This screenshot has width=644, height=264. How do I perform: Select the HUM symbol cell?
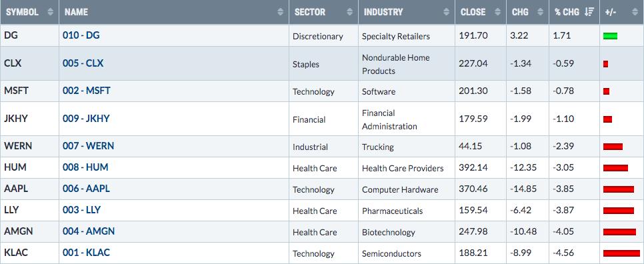point(29,167)
